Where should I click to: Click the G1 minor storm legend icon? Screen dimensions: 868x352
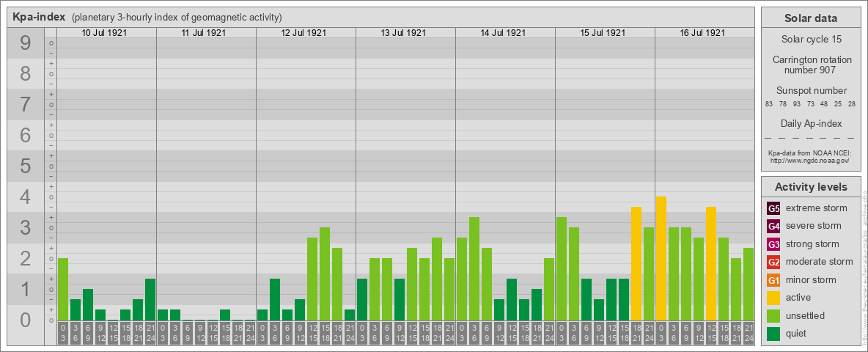click(x=773, y=280)
